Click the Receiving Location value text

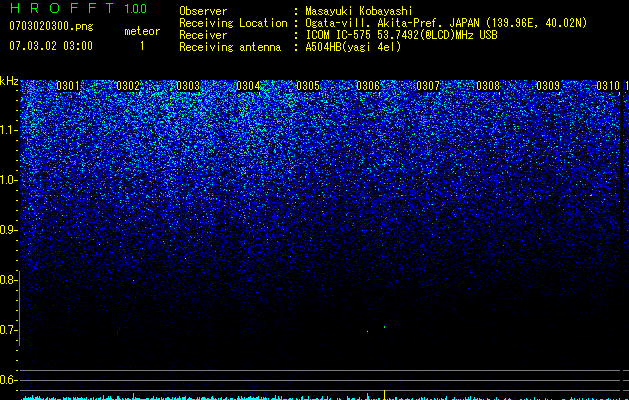[446, 23]
